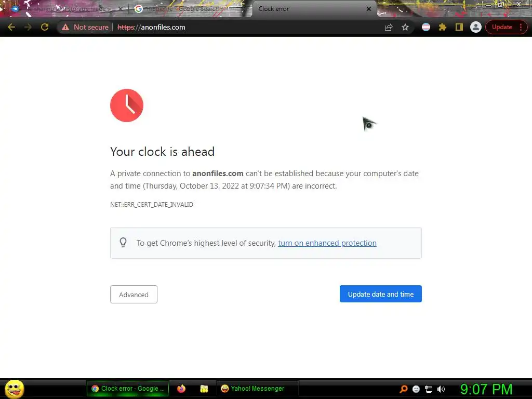
Task: Open the volume speaker tray icon
Action: pyautogui.click(x=441, y=389)
